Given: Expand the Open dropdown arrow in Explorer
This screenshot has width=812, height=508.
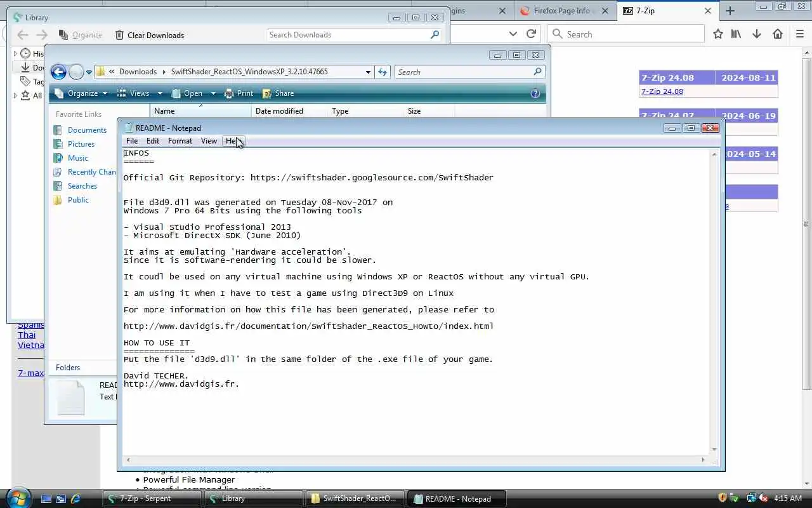Looking at the screenshot, I should [213, 93].
